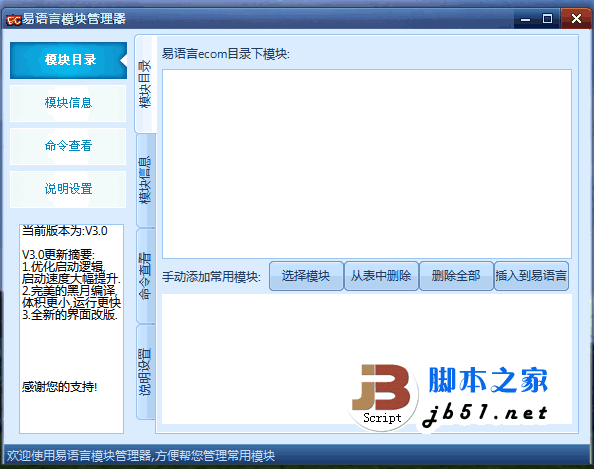Click the 当前版本为:V3.0 text
Screen dimensions: 594x469
click(65, 231)
